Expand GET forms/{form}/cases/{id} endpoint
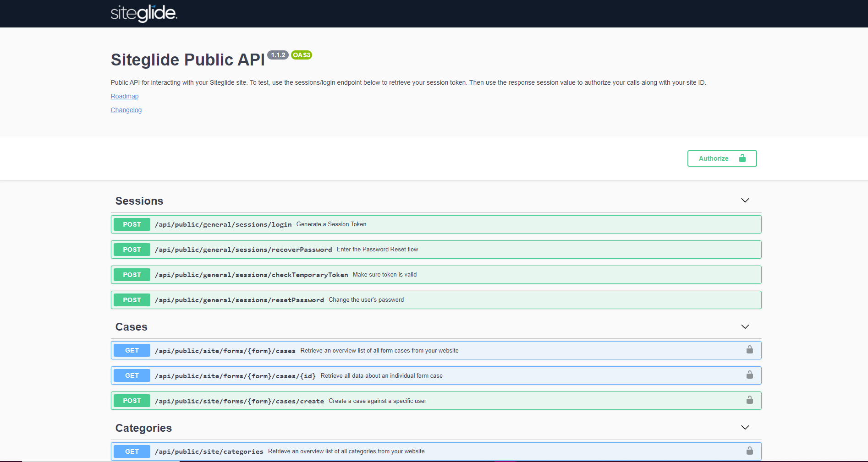 click(x=436, y=375)
